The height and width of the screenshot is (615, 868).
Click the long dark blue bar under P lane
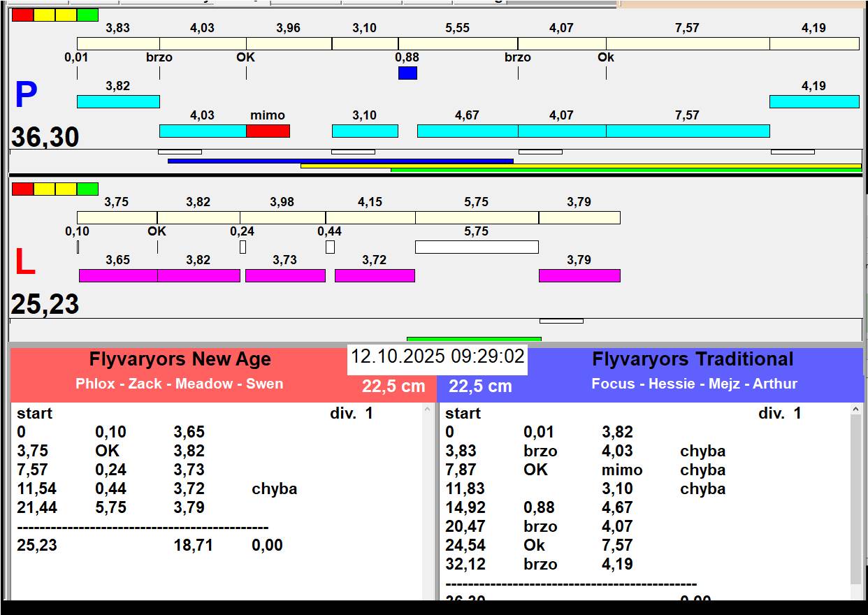[x=340, y=161]
